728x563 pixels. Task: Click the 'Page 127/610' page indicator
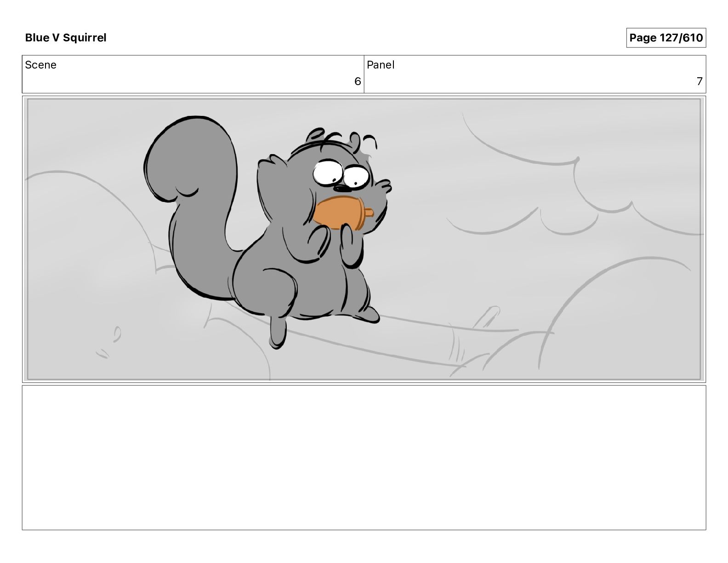click(666, 38)
